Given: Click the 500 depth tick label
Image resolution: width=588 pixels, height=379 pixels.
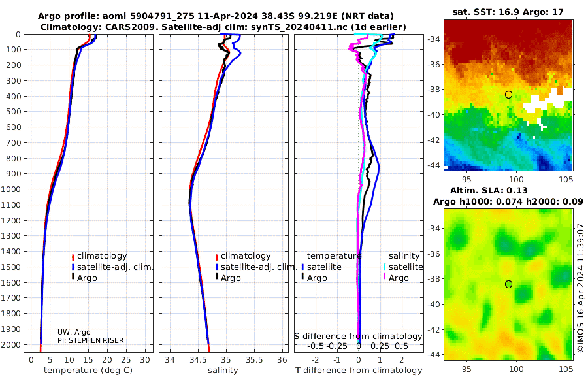Looking at the screenshot, I should (14, 112).
